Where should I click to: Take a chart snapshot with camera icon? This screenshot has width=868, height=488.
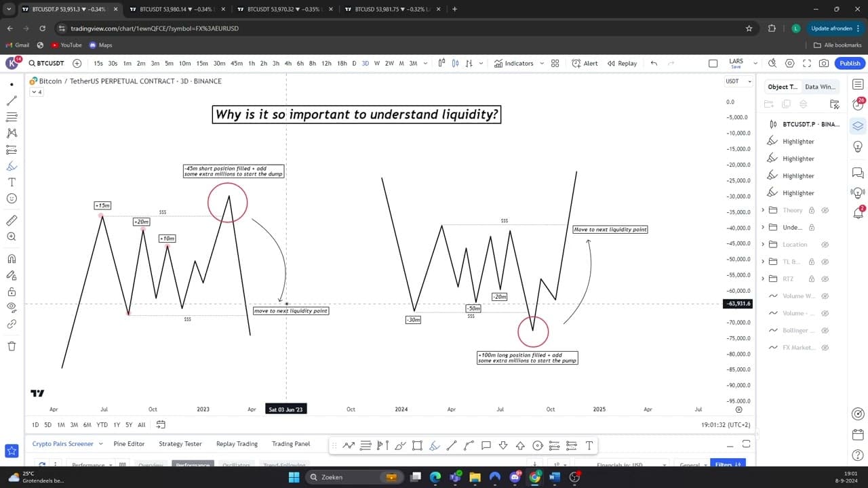pos(824,63)
